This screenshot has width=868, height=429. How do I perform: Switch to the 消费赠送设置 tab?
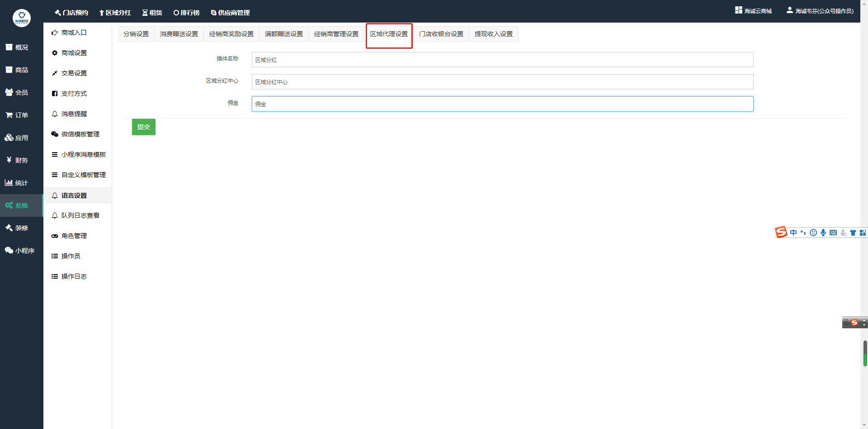pyautogui.click(x=179, y=34)
